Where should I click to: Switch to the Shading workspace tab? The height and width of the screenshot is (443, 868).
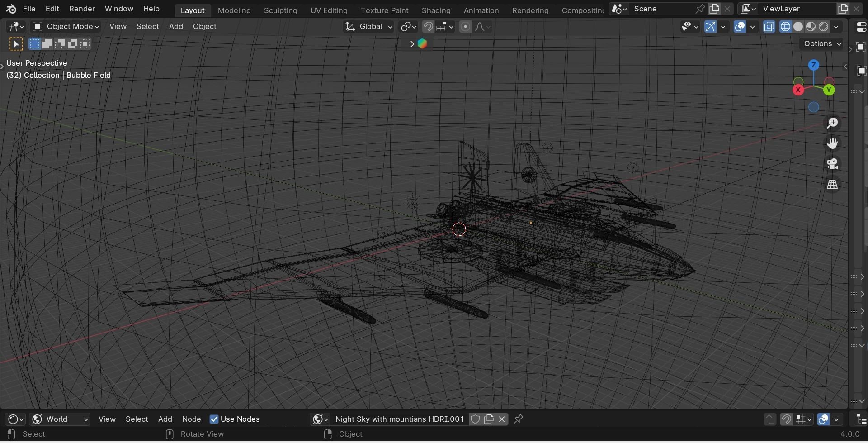pyautogui.click(x=436, y=10)
